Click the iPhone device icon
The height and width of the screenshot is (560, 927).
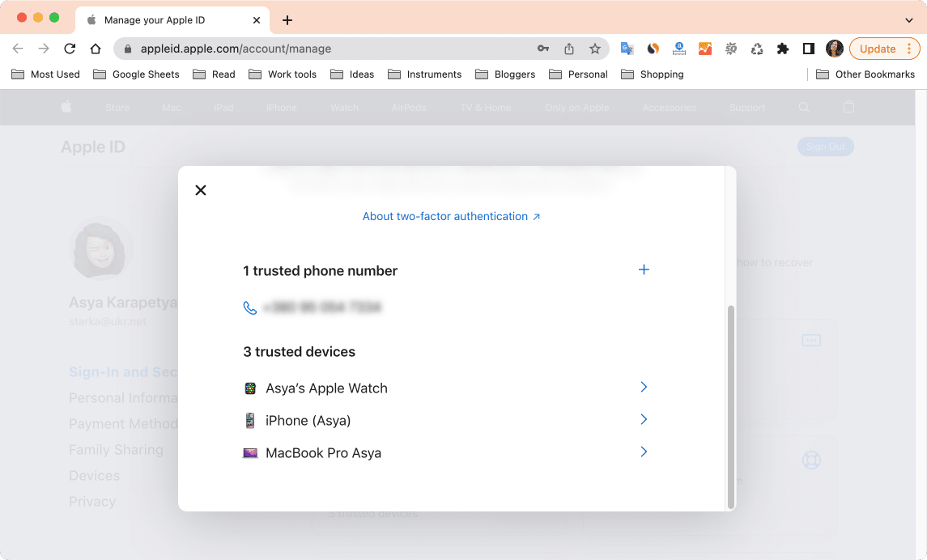click(250, 421)
